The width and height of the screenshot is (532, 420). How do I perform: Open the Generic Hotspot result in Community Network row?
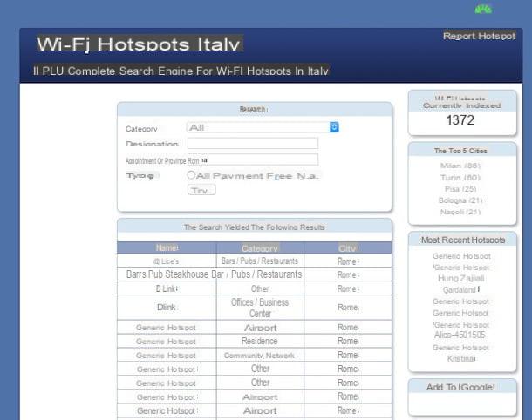click(x=166, y=356)
